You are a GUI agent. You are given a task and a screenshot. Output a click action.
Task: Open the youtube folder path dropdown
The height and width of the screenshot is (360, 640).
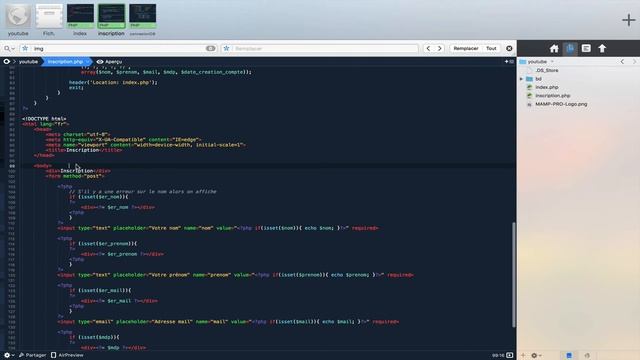pos(537,62)
